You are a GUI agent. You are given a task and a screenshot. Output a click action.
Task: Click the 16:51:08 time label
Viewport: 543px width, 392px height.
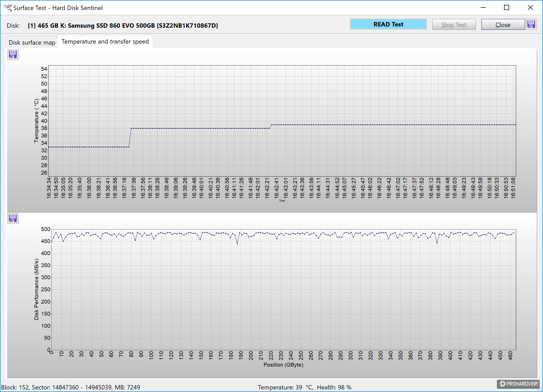click(513, 188)
